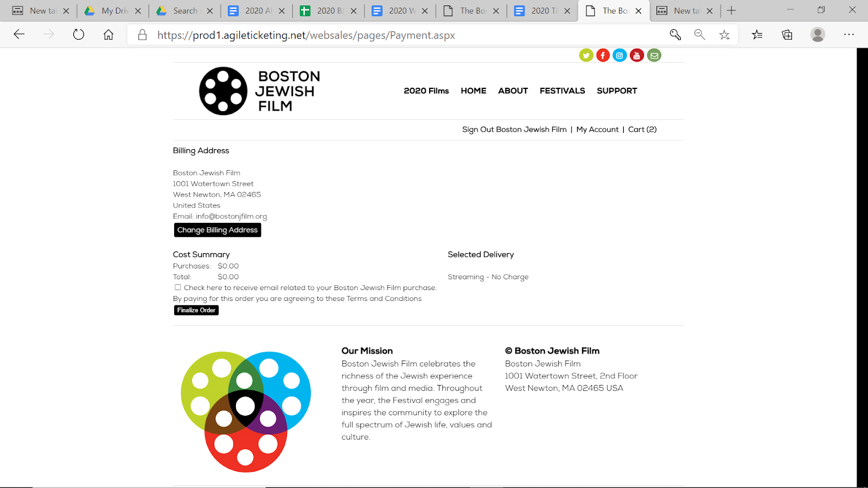The height and width of the screenshot is (488, 868).
Task: Open the 2020 Films menu item
Action: [426, 91]
